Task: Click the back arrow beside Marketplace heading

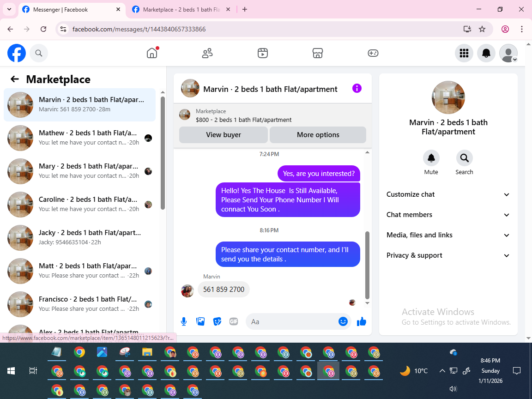Action: point(15,79)
